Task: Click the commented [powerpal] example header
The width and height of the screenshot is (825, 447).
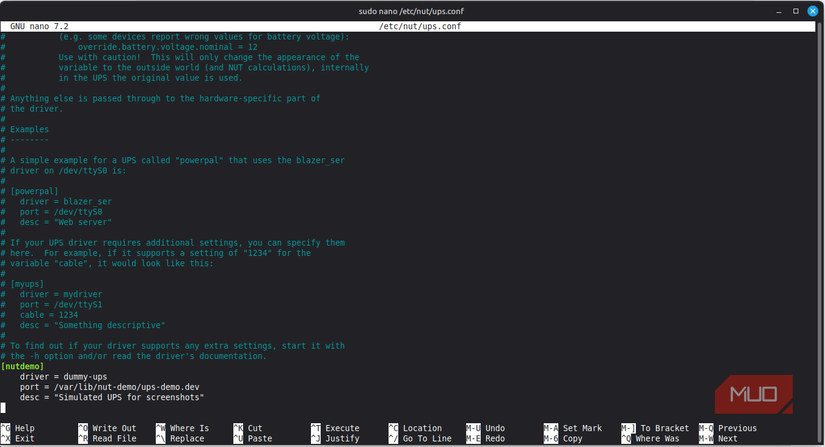Action: click(30, 191)
